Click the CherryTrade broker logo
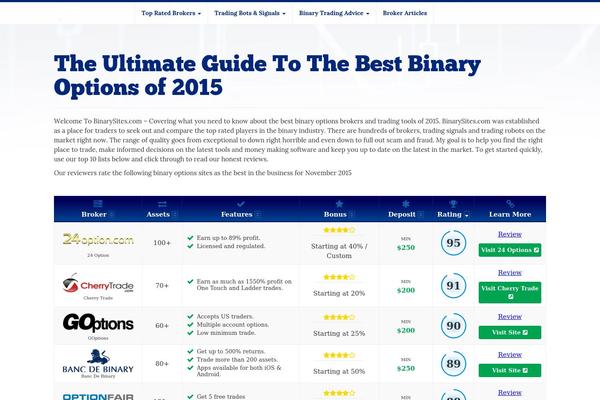 pyautogui.click(x=98, y=283)
